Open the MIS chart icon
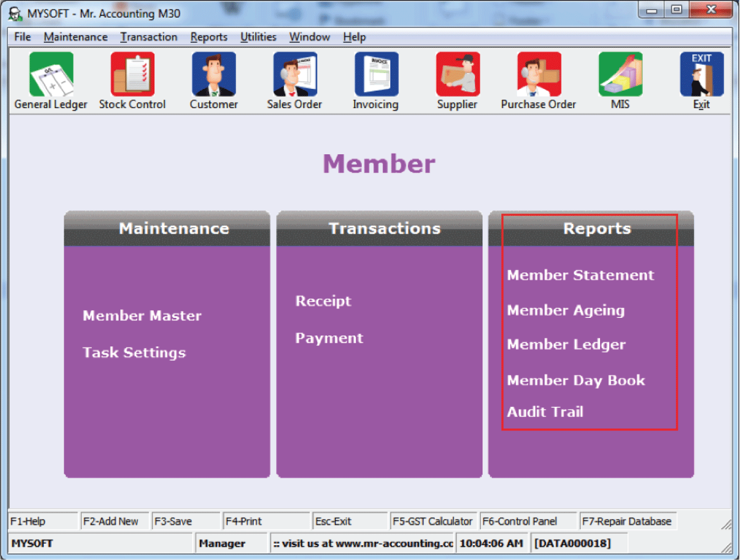Viewport: 740px width, 560px height. [x=620, y=74]
